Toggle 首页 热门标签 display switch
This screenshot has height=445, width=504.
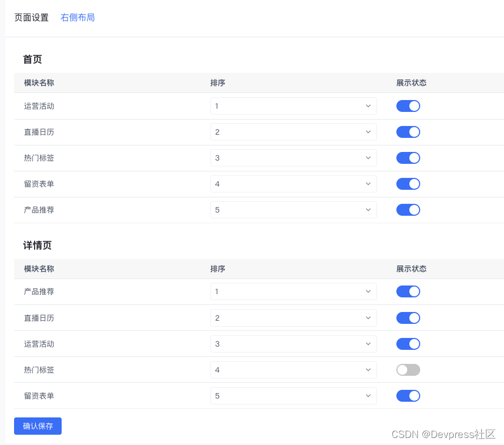[408, 158]
